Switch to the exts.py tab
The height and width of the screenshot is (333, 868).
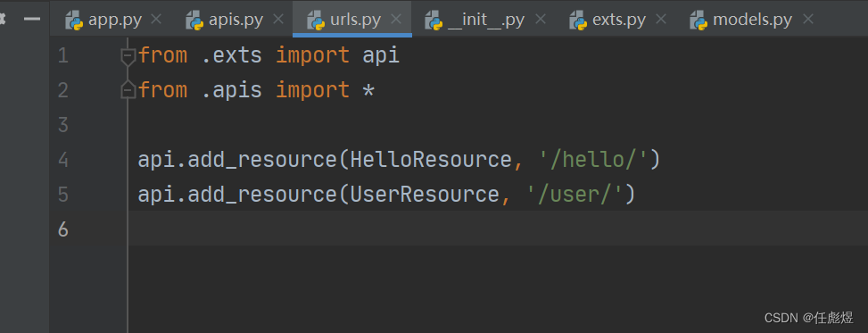pyautogui.click(x=618, y=20)
